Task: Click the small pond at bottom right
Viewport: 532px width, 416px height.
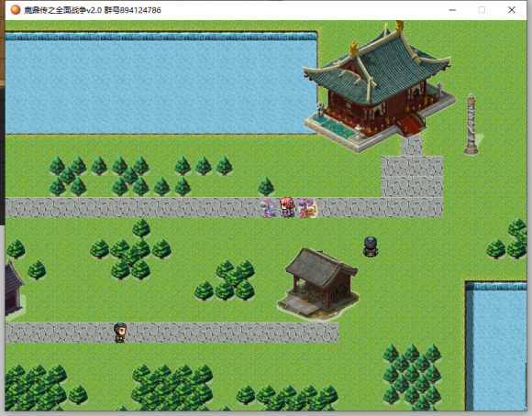Action: 495,345
